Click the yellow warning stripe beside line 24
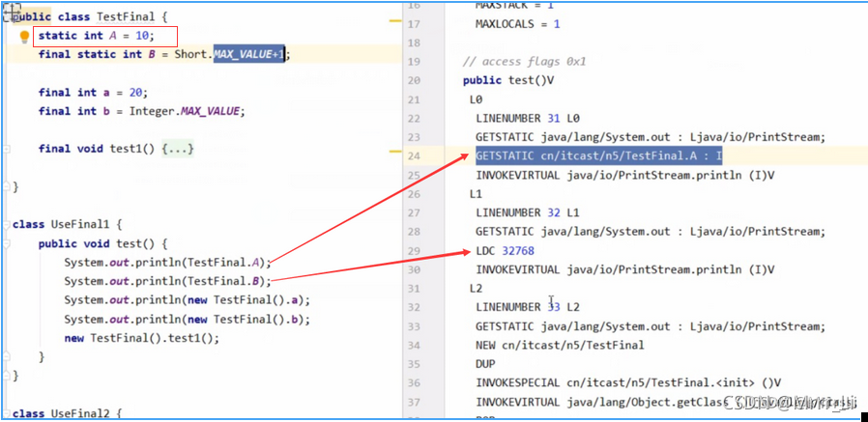The image size is (868, 422). pos(395,151)
